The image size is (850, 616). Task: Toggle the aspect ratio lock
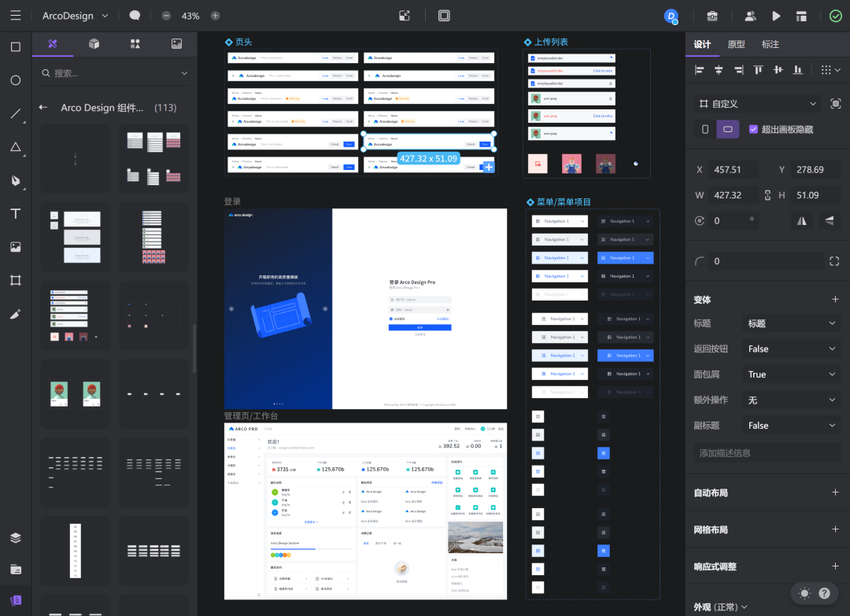767,195
